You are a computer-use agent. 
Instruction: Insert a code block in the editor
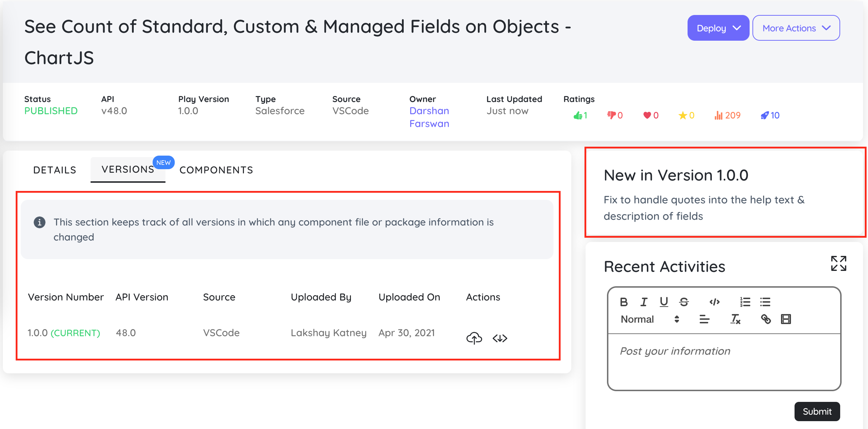pyautogui.click(x=714, y=302)
